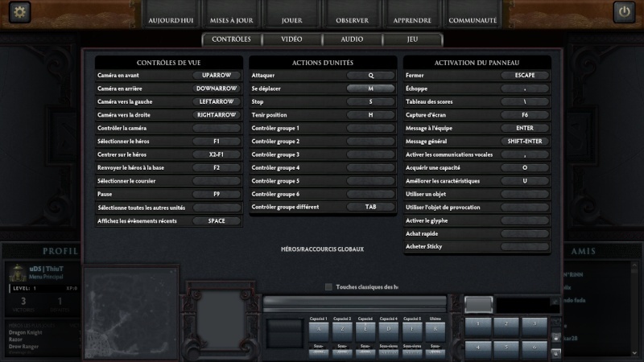Rebind Contrôler groupe différent TAB key
This screenshot has height=362, width=644.
pyautogui.click(x=370, y=208)
